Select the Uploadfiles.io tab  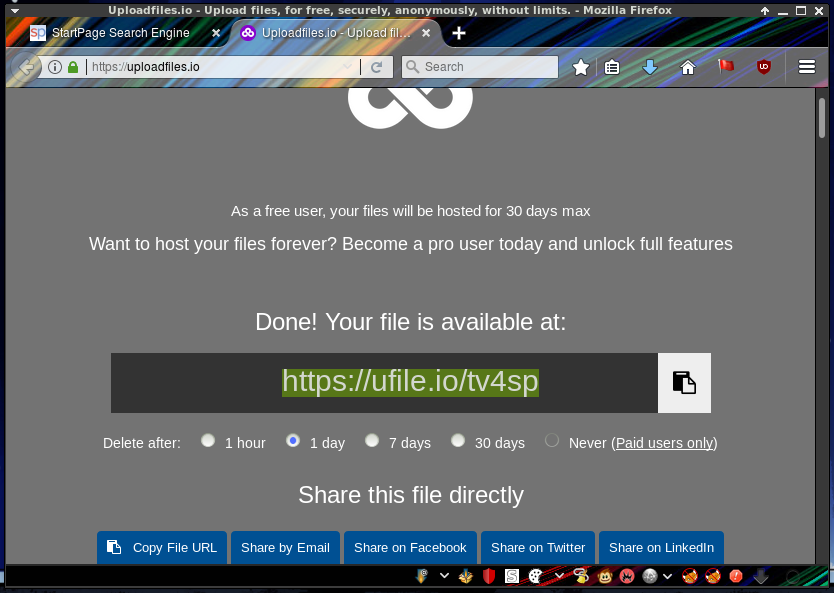336,33
